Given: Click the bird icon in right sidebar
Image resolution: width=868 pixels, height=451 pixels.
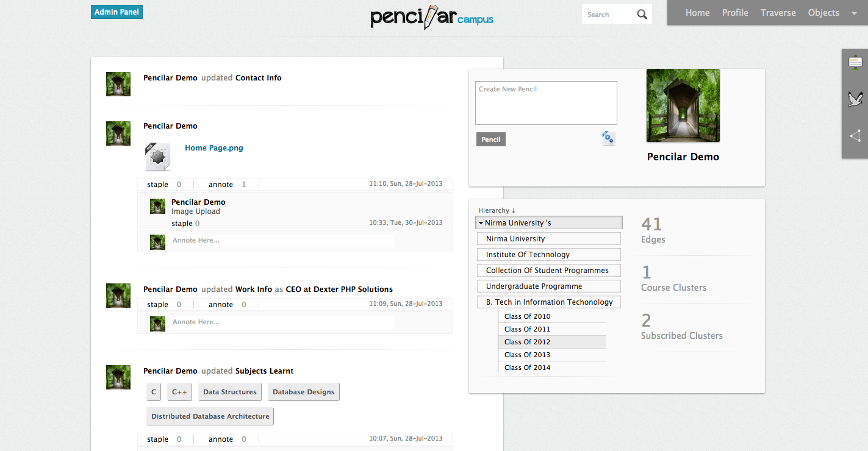Looking at the screenshot, I should point(855,99).
